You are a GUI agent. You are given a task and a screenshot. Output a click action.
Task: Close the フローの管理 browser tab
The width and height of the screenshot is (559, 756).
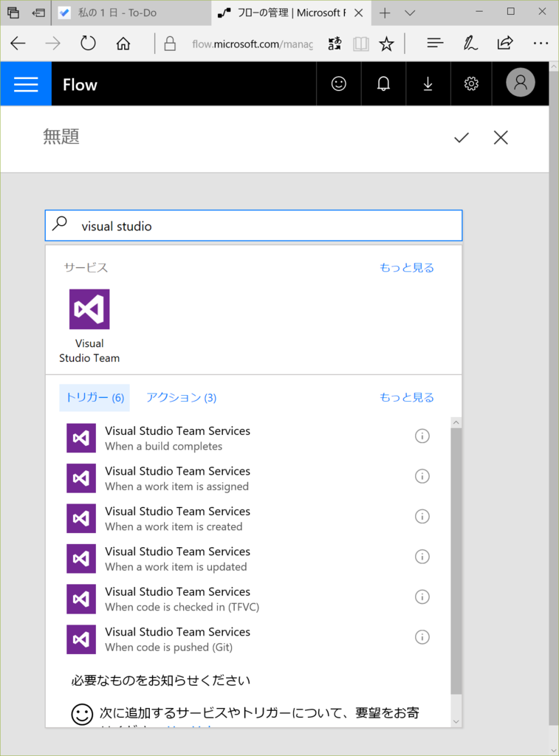tap(358, 13)
